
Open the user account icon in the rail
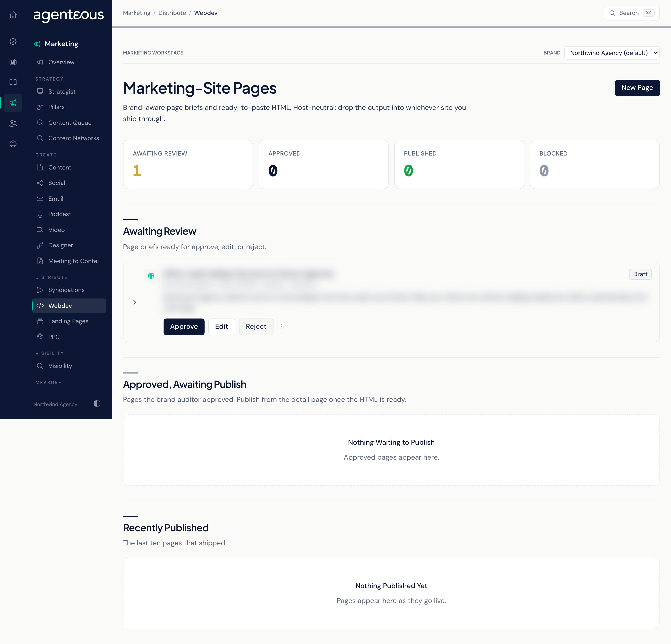point(13,144)
